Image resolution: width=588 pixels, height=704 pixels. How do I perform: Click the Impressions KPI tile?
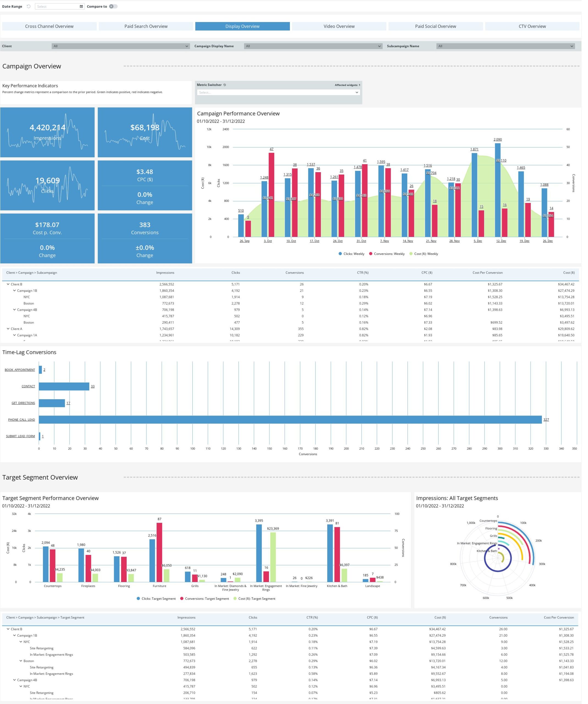click(47, 133)
